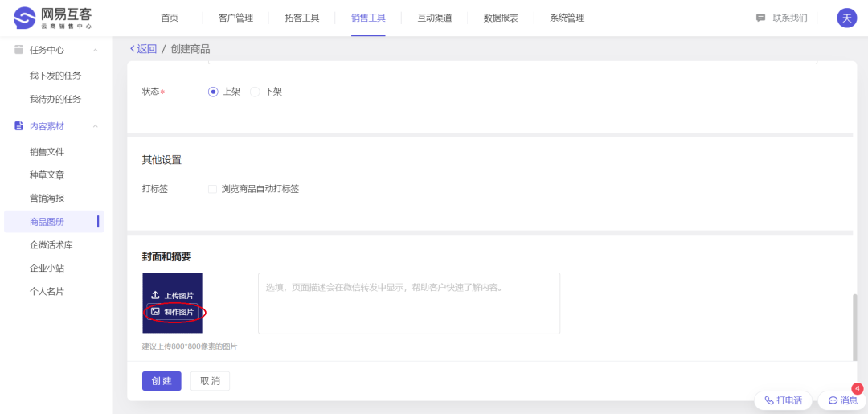Click the 封面和摘要 heading

(x=166, y=256)
